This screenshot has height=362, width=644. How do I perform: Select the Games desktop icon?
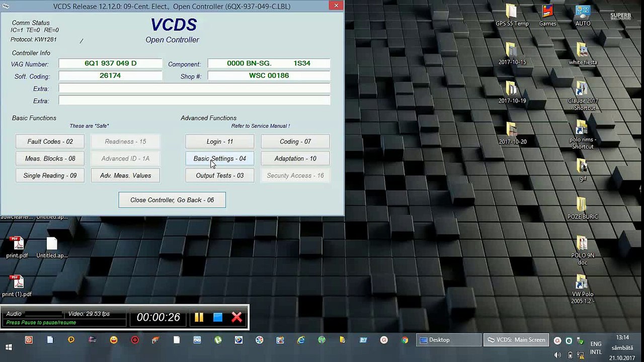[x=547, y=16]
